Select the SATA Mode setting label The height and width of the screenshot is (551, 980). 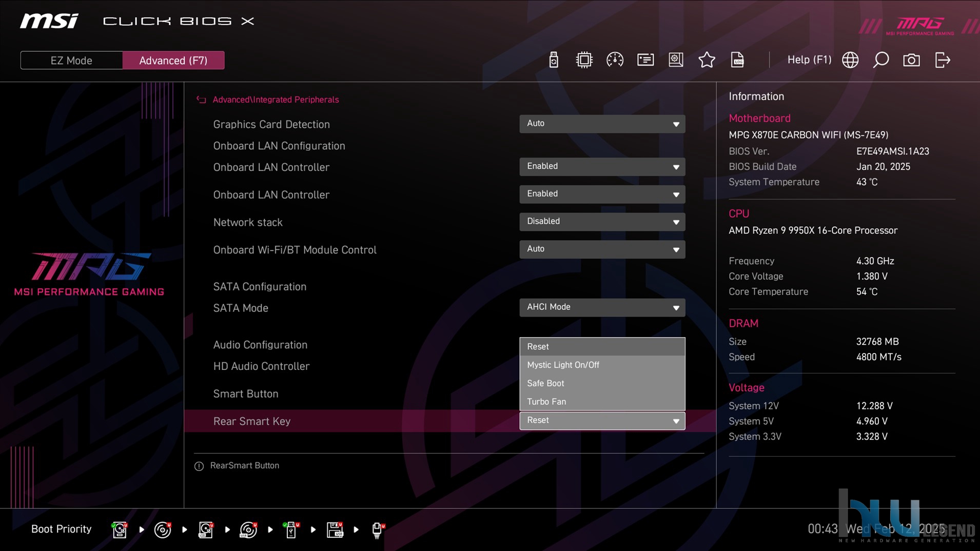click(241, 308)
